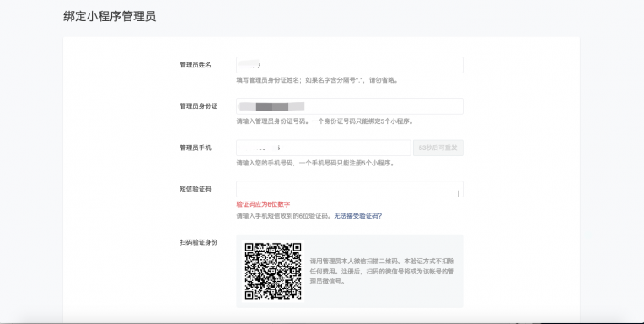
Task: Click the 管理员姓名 input field
Action: (350, 65)
